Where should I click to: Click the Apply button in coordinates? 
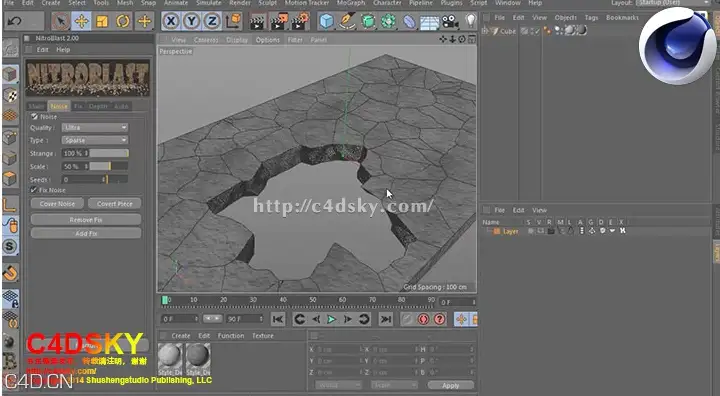pos(450,385)
